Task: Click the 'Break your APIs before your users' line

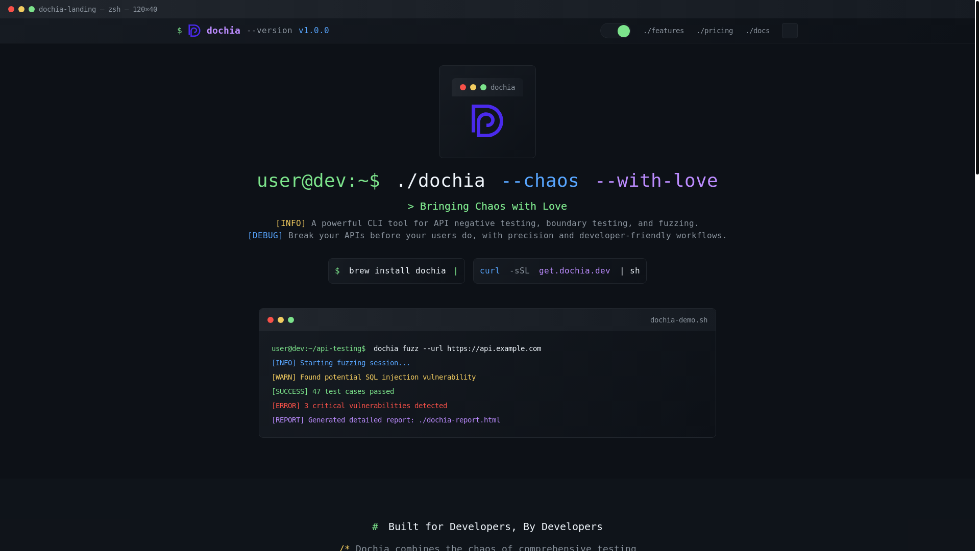Action: pos(507,236)
